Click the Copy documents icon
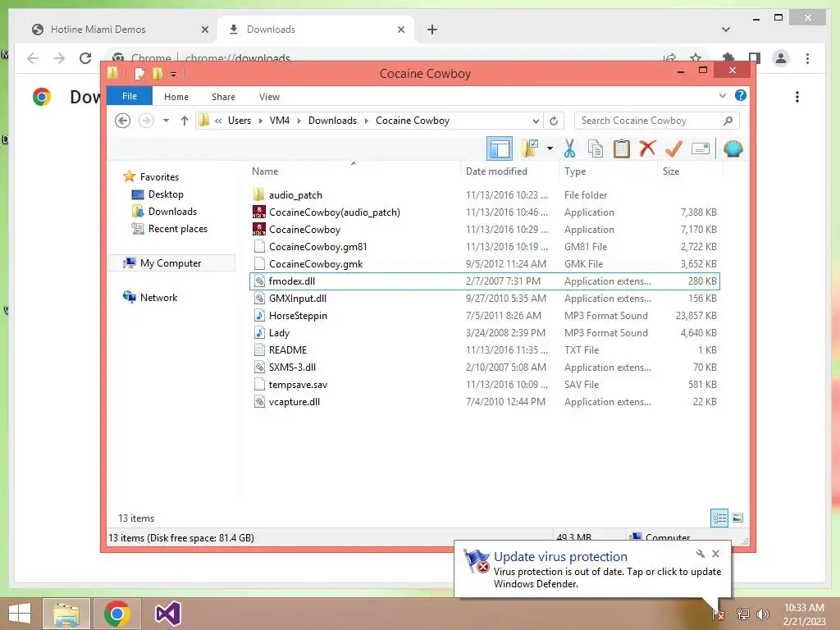Screen dimensions: 840x630 coord(596,148)
